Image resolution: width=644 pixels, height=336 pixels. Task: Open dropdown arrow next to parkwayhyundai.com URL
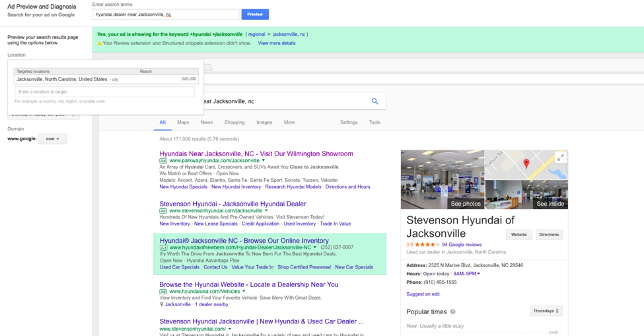pos(264,161)
